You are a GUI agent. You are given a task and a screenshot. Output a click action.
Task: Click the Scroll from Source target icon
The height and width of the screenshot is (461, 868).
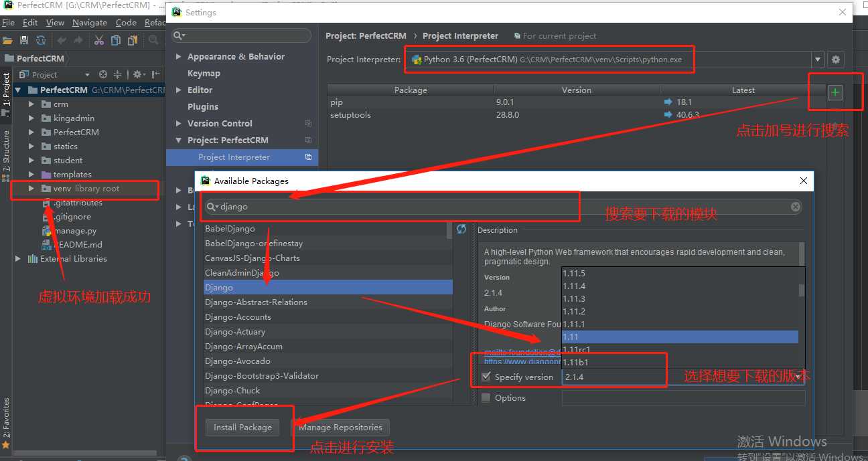tap(103, 74)
